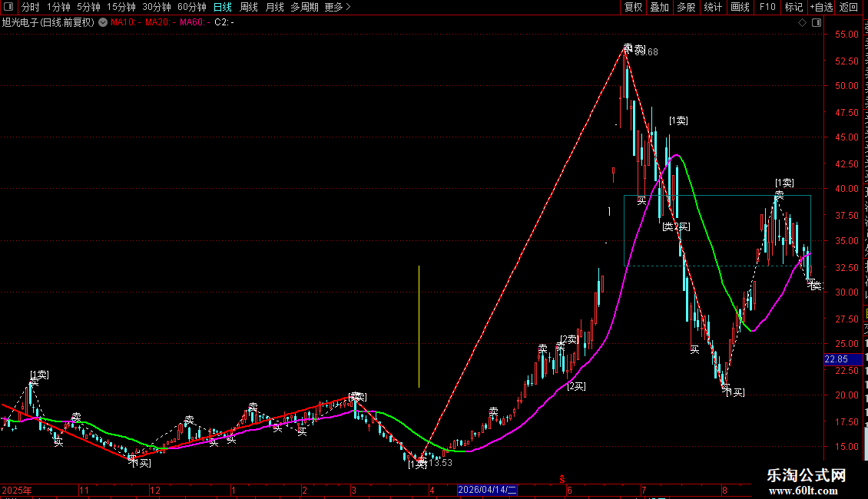Open the 分时 intraday view
This screenshot has width=868, height=499.
[x=31, y=7]
